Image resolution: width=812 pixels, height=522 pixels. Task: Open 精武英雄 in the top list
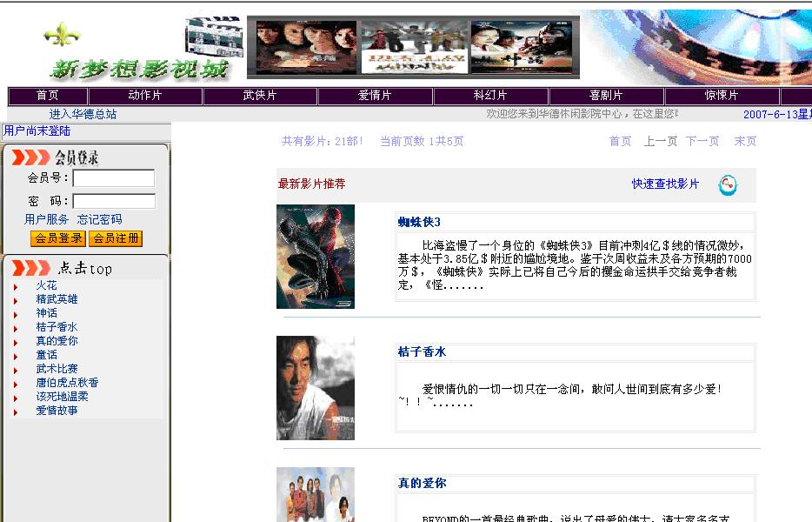[57, 299]
